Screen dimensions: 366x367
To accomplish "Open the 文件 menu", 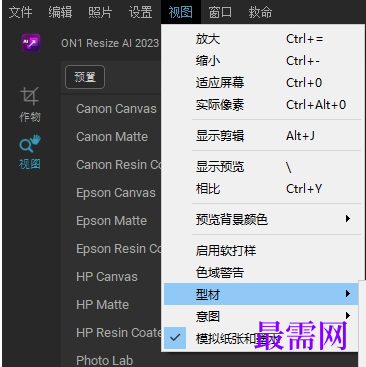I will pos(20,12).
